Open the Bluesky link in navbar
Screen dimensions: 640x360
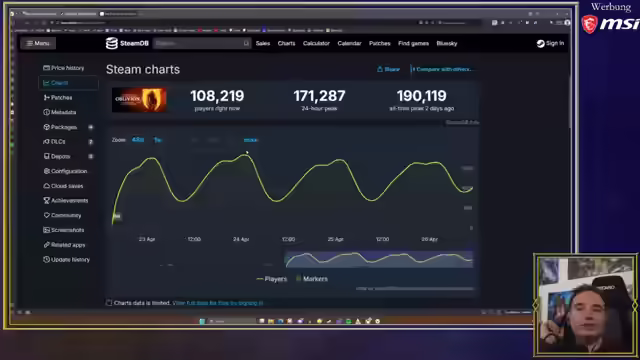click(x=447, y=43)
